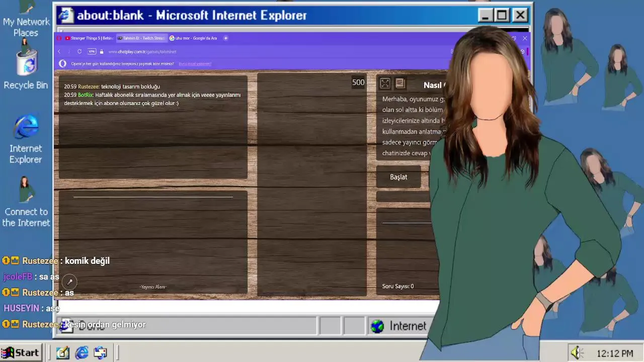Switch to the Tahmin Et - Twitch Stream tab
The height and width of the screenshot is (362, 644).
click(141, 38)
